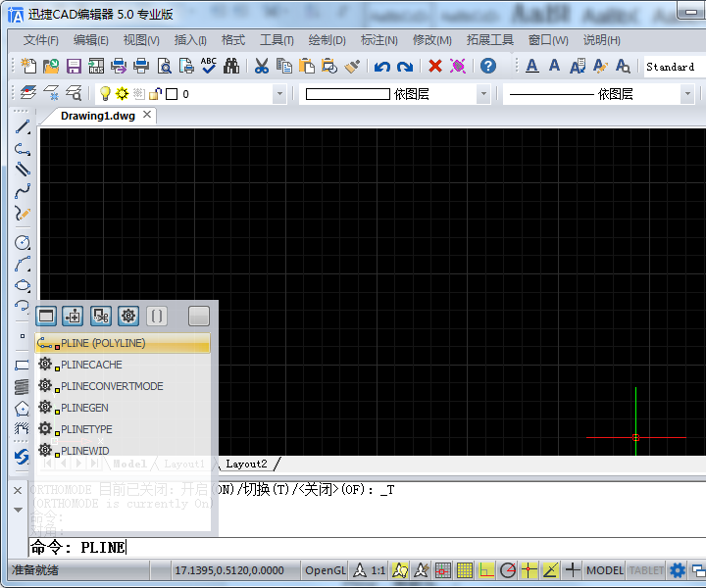Viewport: 706px width, 588px height.
Task: Click the Paste clipboard icon
Action: pyautogui.click(x=307, y=66)
